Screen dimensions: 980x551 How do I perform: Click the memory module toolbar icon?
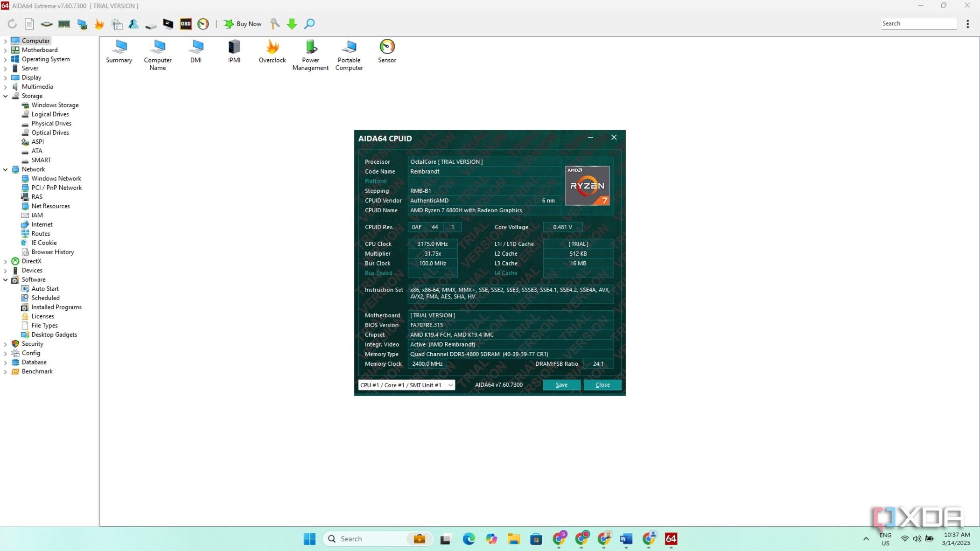point(64,24)
